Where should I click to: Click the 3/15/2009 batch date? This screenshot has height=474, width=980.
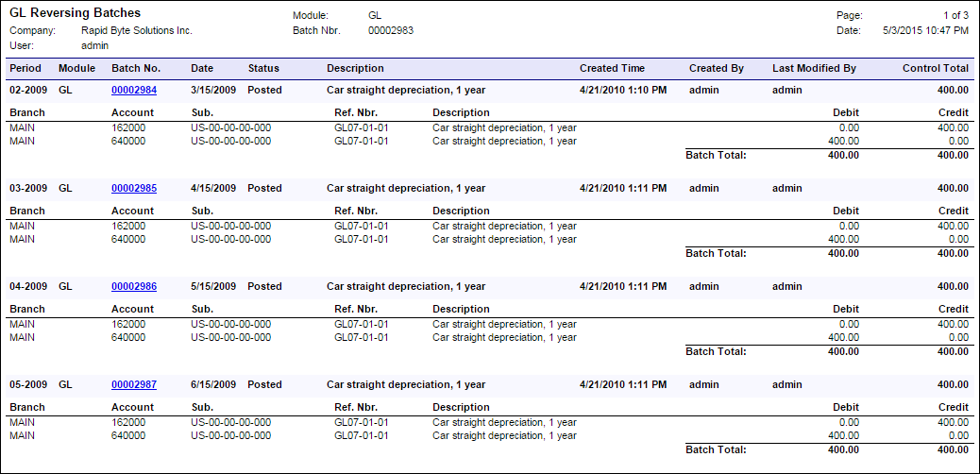[x=211, y=90]
